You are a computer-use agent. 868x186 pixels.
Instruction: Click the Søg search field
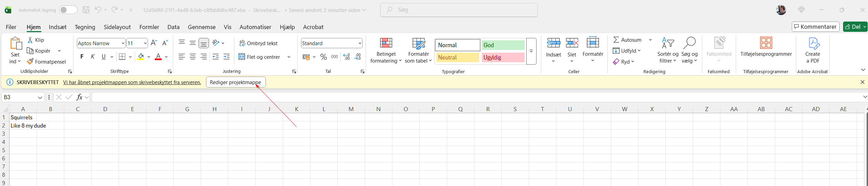pyautogui.click(x=459, y=10)
